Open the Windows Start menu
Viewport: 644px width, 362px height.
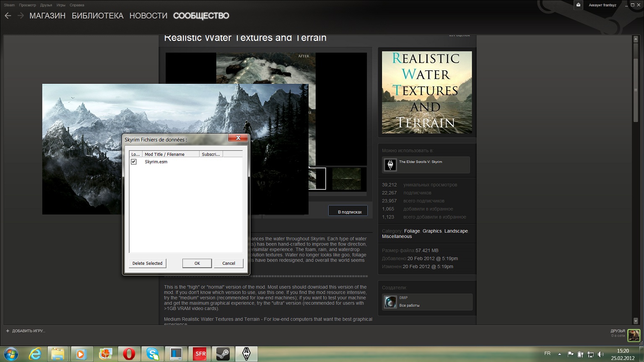(x=10, y=354)
